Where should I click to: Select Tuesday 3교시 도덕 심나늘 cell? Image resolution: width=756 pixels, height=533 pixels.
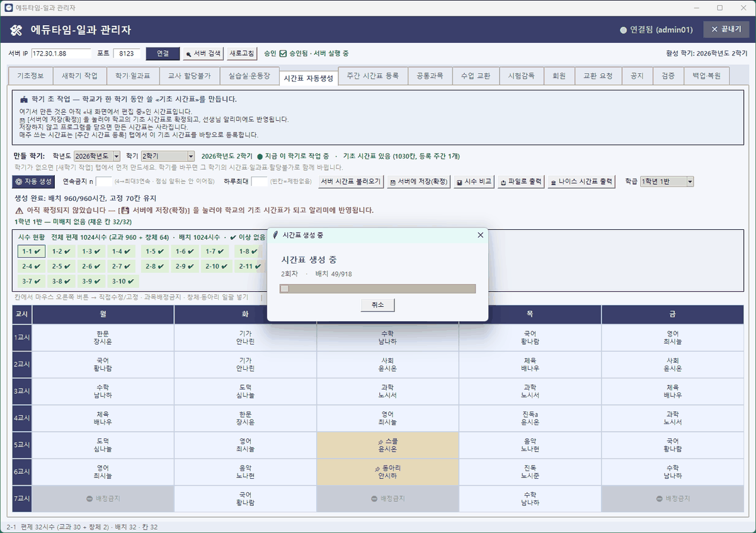point(246,391)
